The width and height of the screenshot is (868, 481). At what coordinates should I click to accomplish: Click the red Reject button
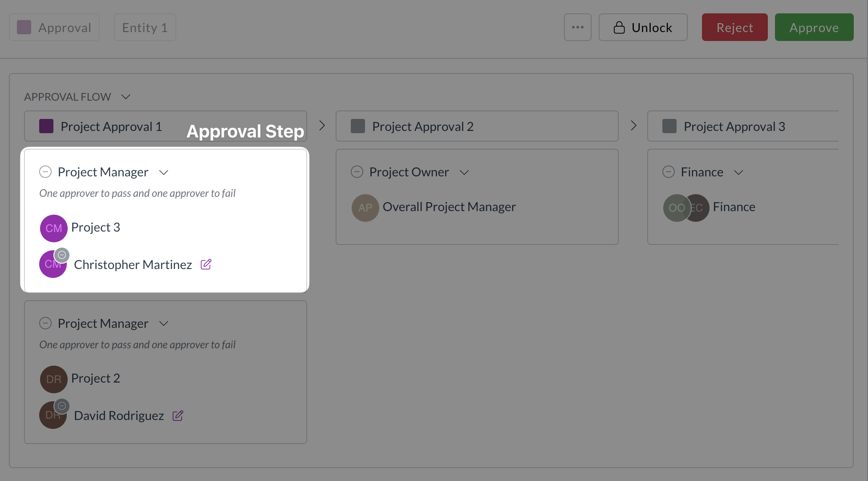coord(734,27)
